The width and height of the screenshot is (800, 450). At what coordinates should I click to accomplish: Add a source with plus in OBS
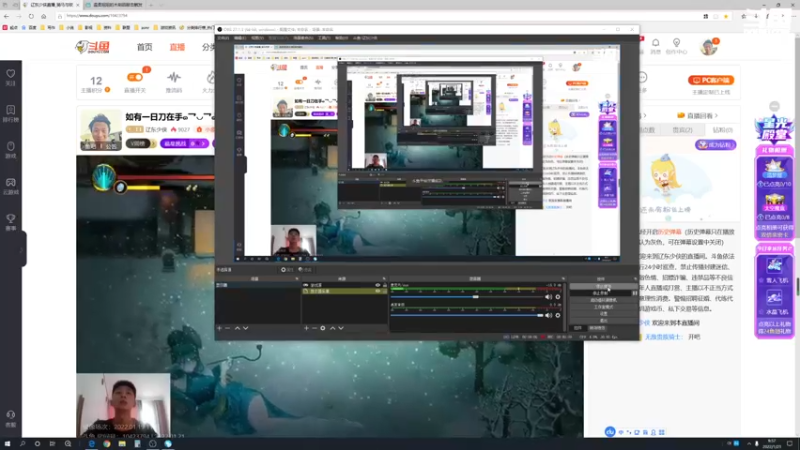tap(306, 328)
